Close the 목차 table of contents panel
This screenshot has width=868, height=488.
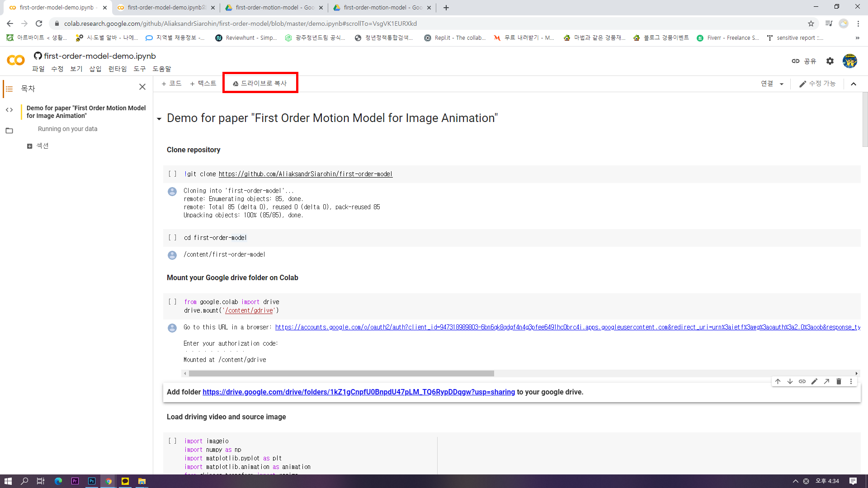coord(142,87)
